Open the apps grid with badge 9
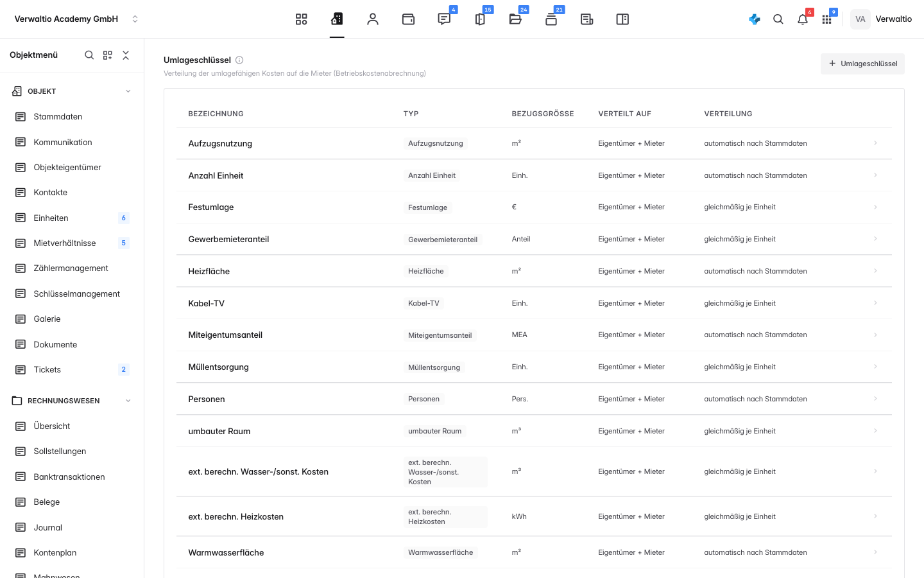This screenshot has width=924, height=578. tap(827, 19)
